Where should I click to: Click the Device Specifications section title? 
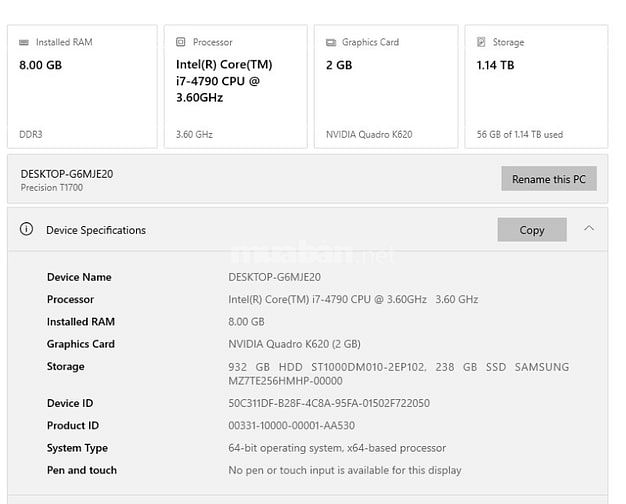(x=96, y=230)
